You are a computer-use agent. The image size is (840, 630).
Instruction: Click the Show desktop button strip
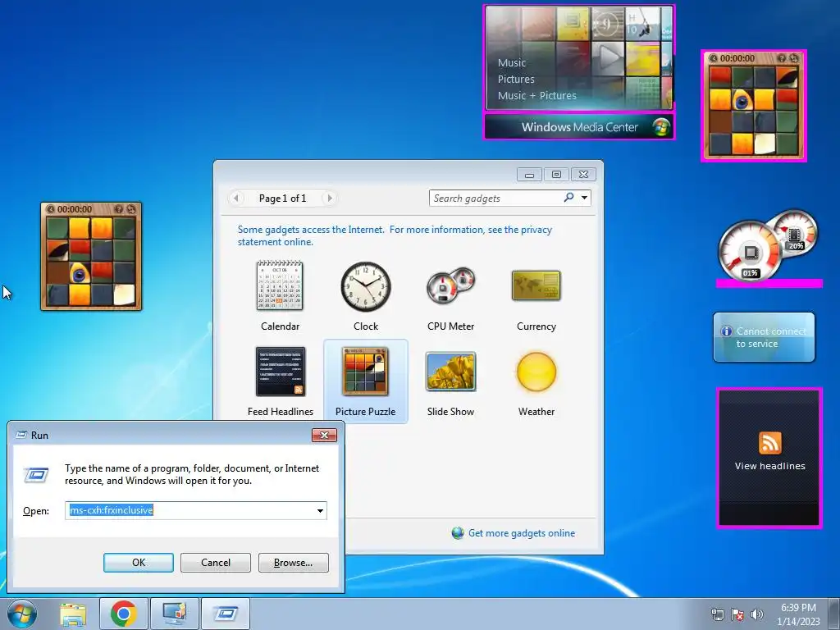tap(835, 614)
